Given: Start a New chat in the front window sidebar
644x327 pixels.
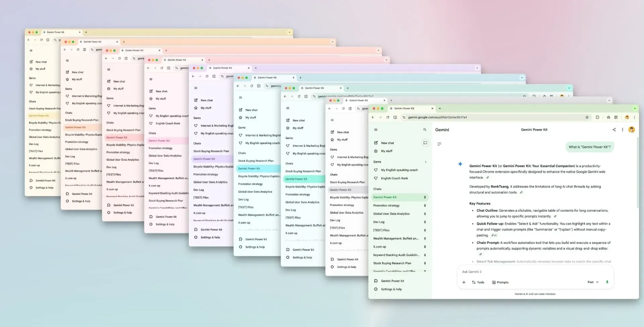Looking at the screenshot, I should point(387,143).
